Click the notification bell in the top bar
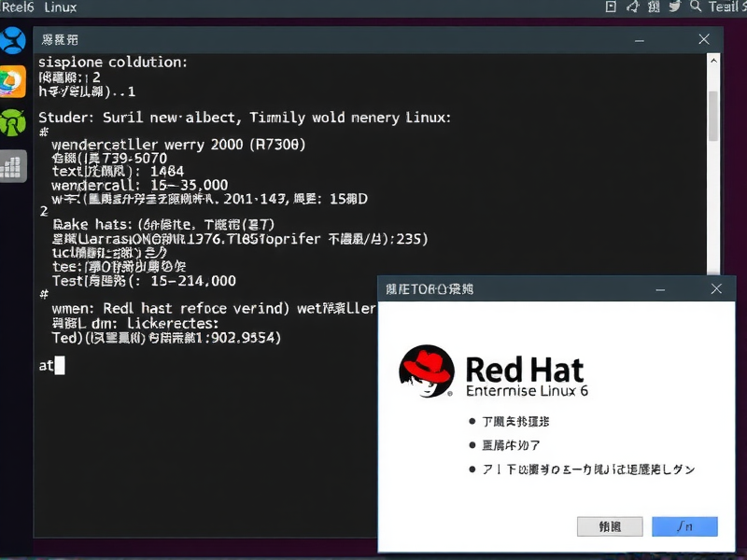The image size is (747, 560). pyautogui.click(x=635, y=7)
